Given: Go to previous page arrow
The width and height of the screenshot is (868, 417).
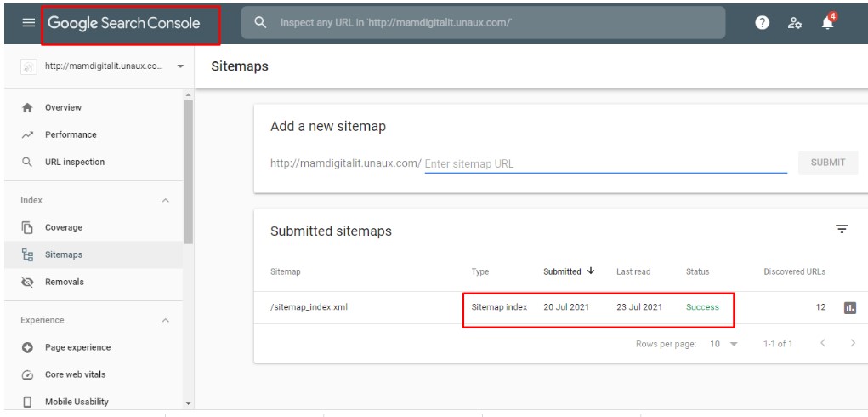Looking at the screenshot, I should click(x=821, y=344).
